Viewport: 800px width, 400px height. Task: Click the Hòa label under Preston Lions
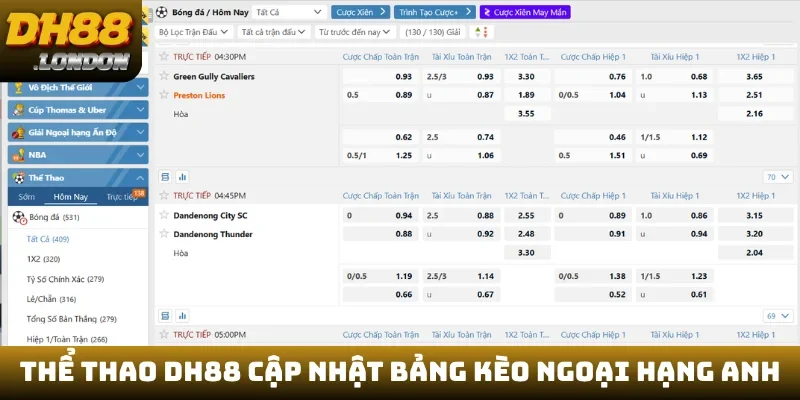click(x=181, y=114)
